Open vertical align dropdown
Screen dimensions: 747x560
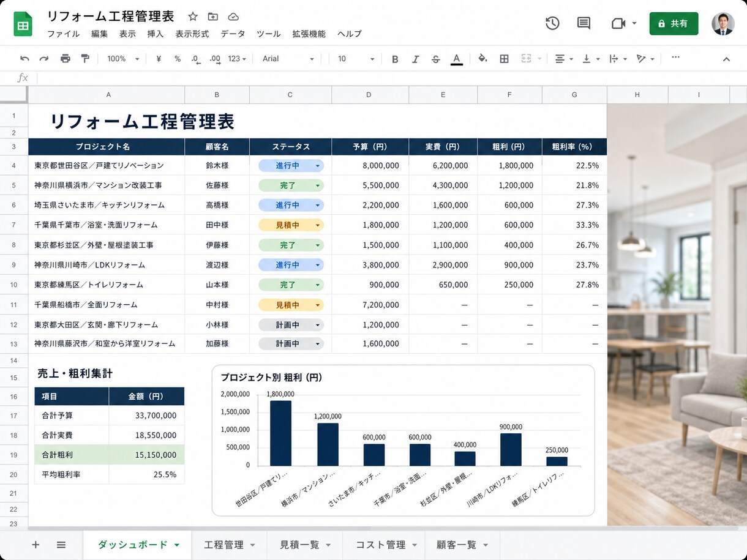click(x=590, y=59)
